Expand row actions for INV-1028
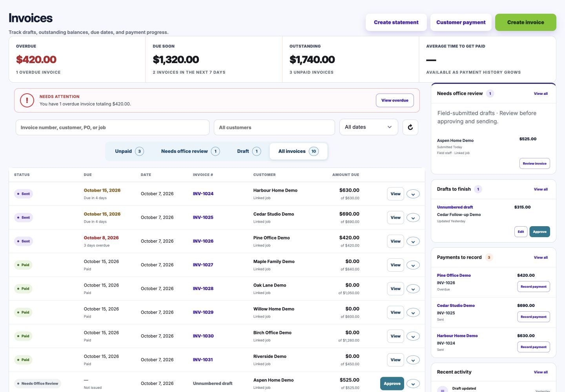 tap(413, 289)
